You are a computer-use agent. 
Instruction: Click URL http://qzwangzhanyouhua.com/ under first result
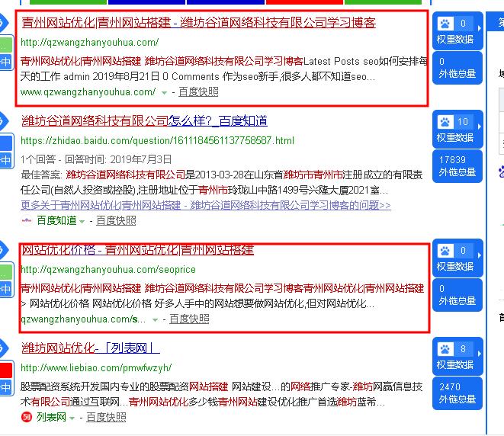pyautogui.click(x=90, y=43)
